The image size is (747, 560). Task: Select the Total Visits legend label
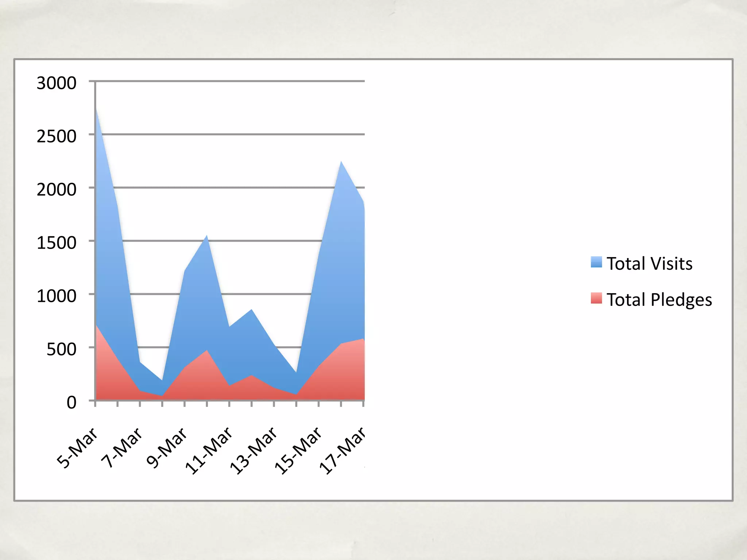click(x=649, y=264)
